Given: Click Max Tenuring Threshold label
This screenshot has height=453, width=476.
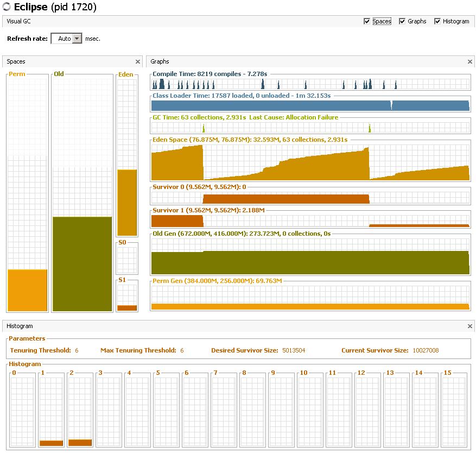Looking at the screenshot, I should pyautogui.click(x=138, y=350).
